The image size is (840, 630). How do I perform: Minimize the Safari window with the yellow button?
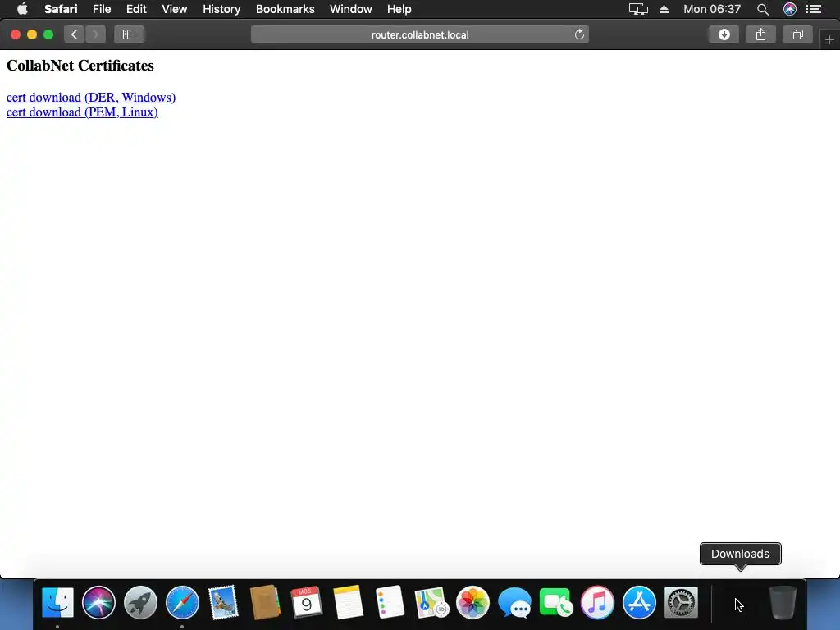[x=32, y=34]
